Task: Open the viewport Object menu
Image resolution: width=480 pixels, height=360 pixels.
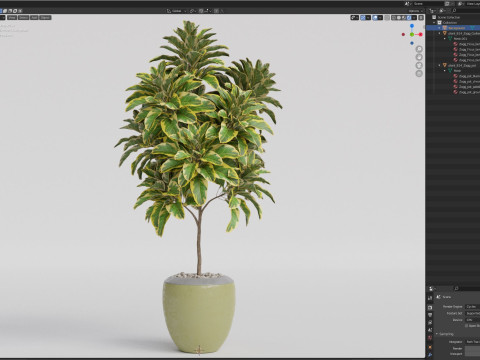Action: [x=45, y=17]
